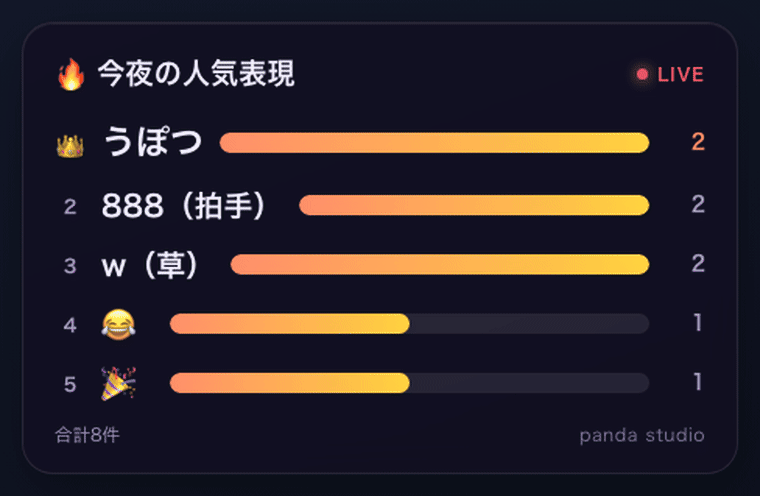Click the fire emoji beside the title
This screenshot has width=760, height=496.
pos(71,74)
